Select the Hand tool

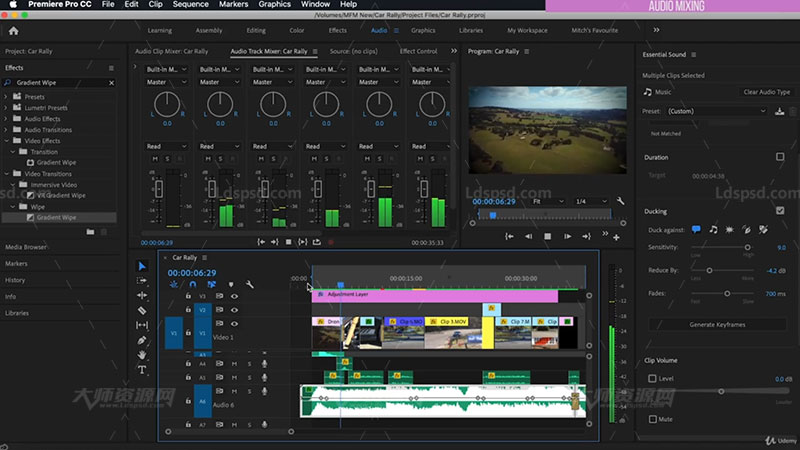pyautogui.click(x=142, y=355)
